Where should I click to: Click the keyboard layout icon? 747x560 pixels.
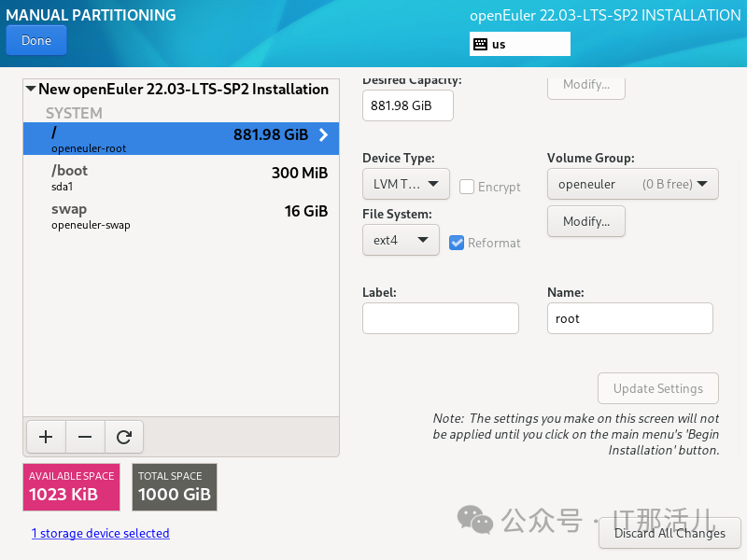coord(481,44)
